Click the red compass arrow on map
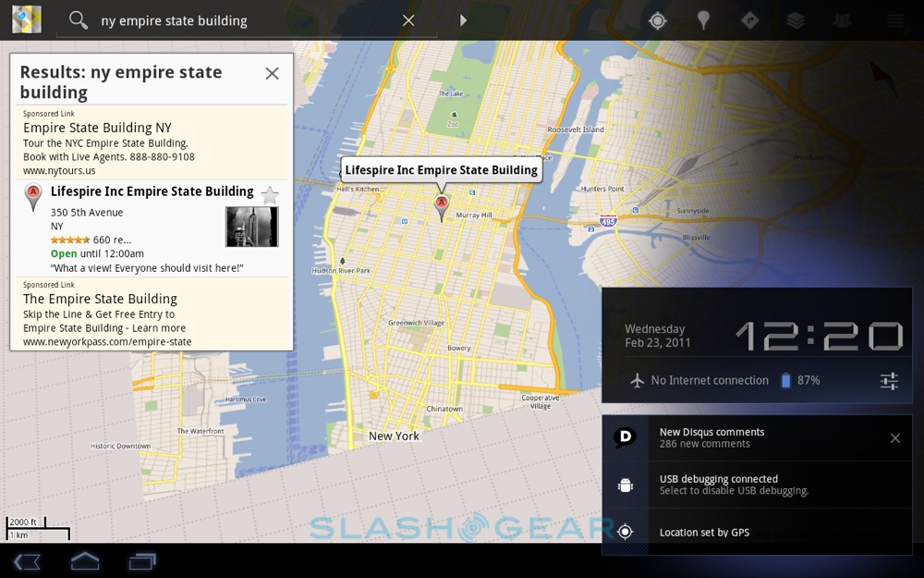 pyautogui.click(x=883, y=78)
